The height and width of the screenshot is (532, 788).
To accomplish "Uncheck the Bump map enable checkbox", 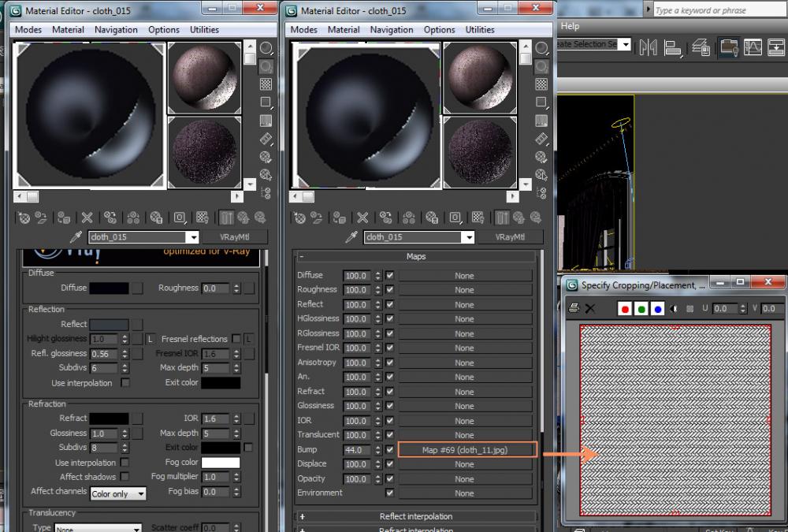I will click(390, 450).
